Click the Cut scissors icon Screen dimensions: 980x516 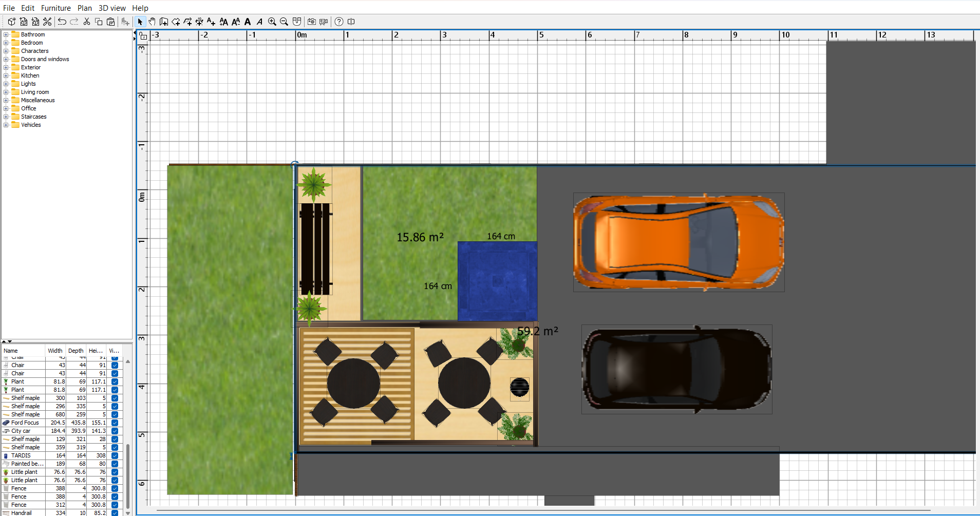87,22
